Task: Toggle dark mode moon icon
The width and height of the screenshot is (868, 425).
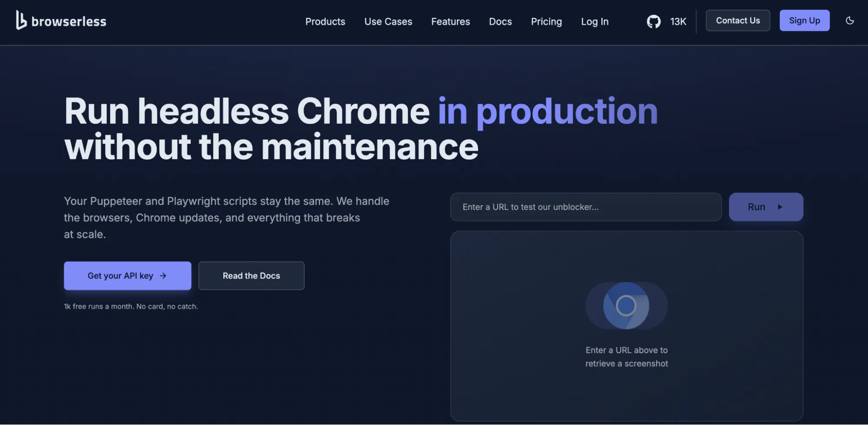Action: [850, 20]
